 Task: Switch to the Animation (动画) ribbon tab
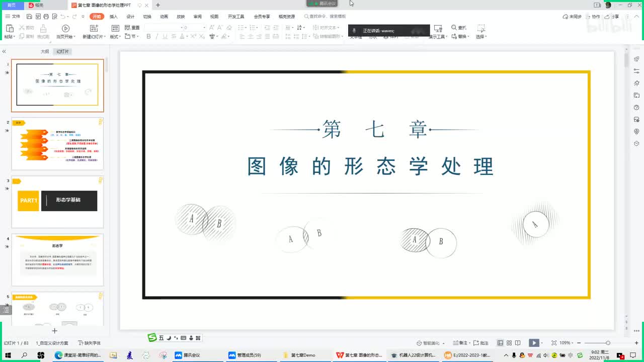click(x=164, y=17)
